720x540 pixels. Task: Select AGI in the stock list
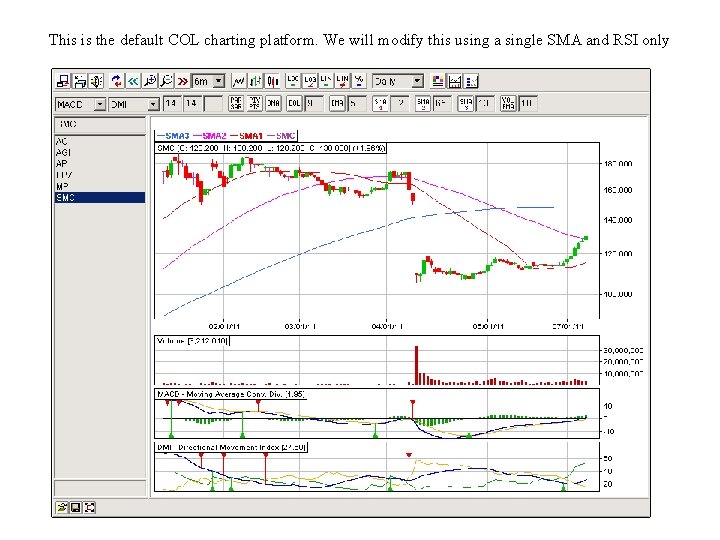coord(100,152)
